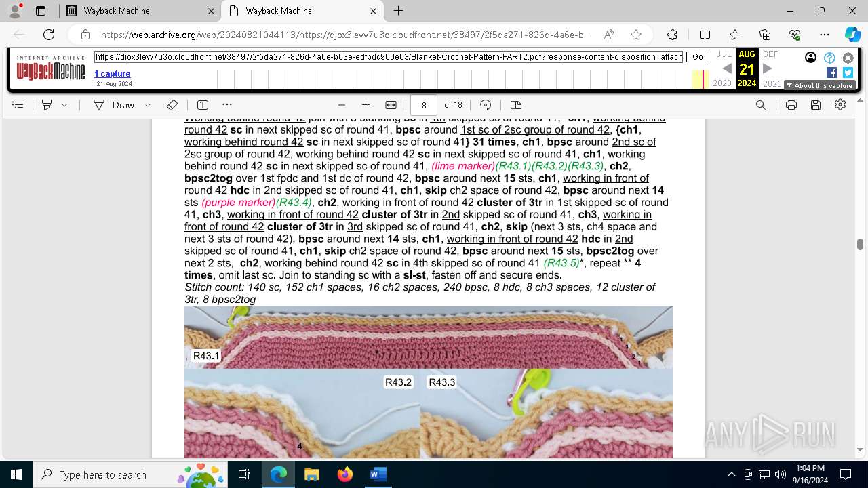Open the Copilot sidebar
Screen dimensions: 868x488
852,35
